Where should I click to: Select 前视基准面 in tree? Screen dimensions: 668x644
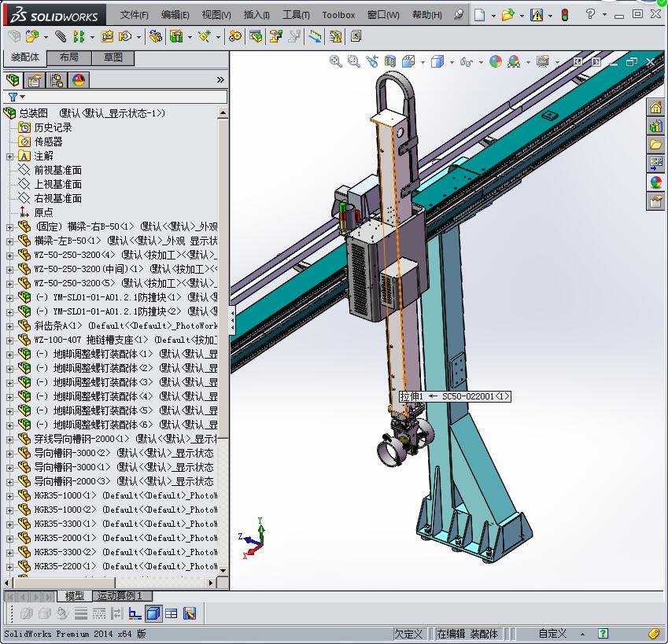pyautogui.click(x=58, y=171)
